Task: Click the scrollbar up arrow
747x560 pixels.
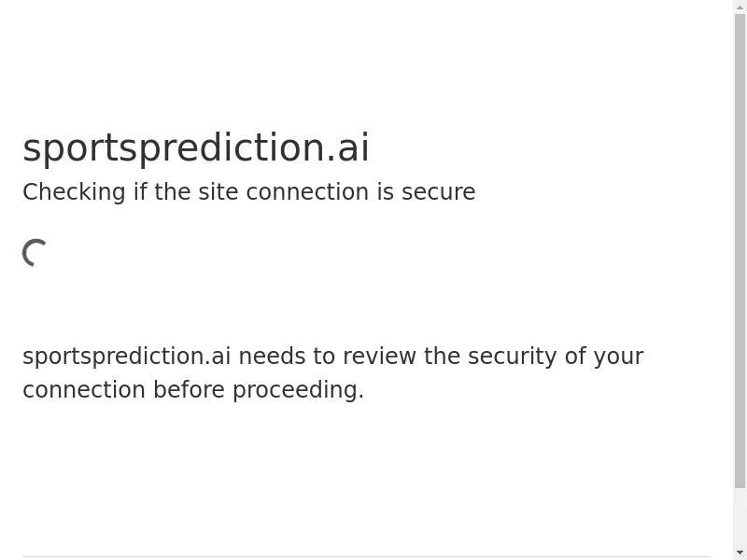Action: point(740,7)
